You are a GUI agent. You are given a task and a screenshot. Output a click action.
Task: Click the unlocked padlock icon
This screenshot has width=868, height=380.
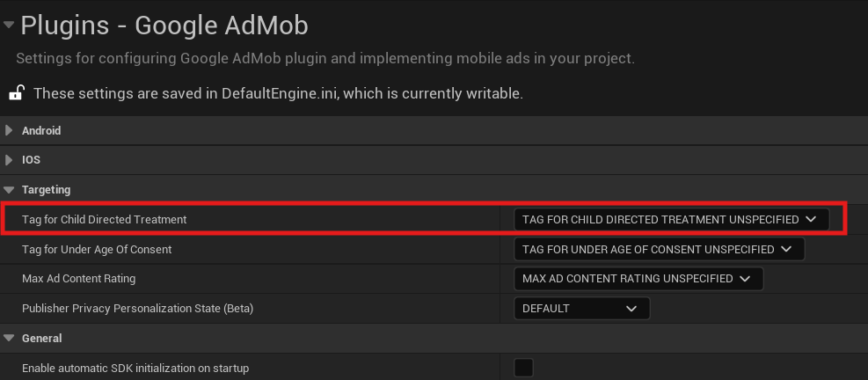pyautogui.click(x=16, y=92)
